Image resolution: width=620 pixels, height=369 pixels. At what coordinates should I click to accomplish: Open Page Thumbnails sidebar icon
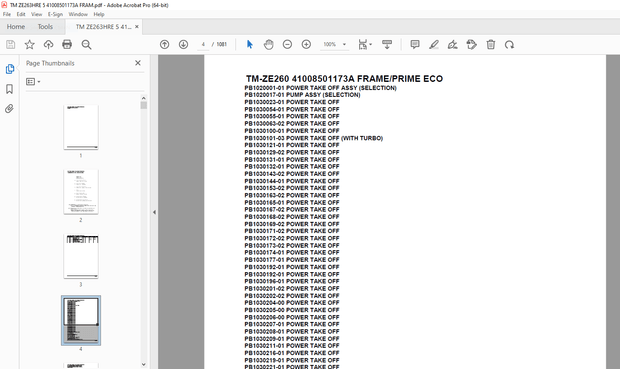10,69
